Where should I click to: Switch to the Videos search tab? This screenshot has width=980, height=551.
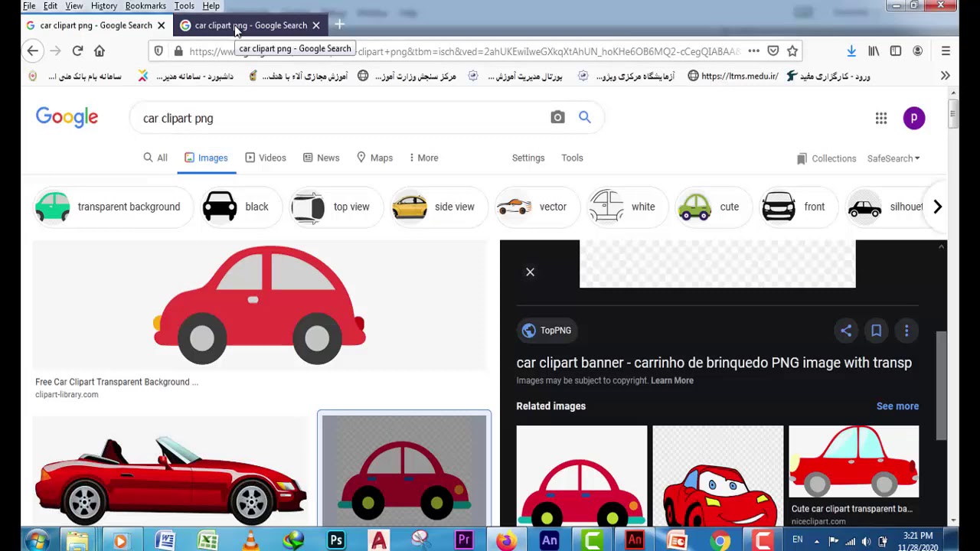(266, 158)
